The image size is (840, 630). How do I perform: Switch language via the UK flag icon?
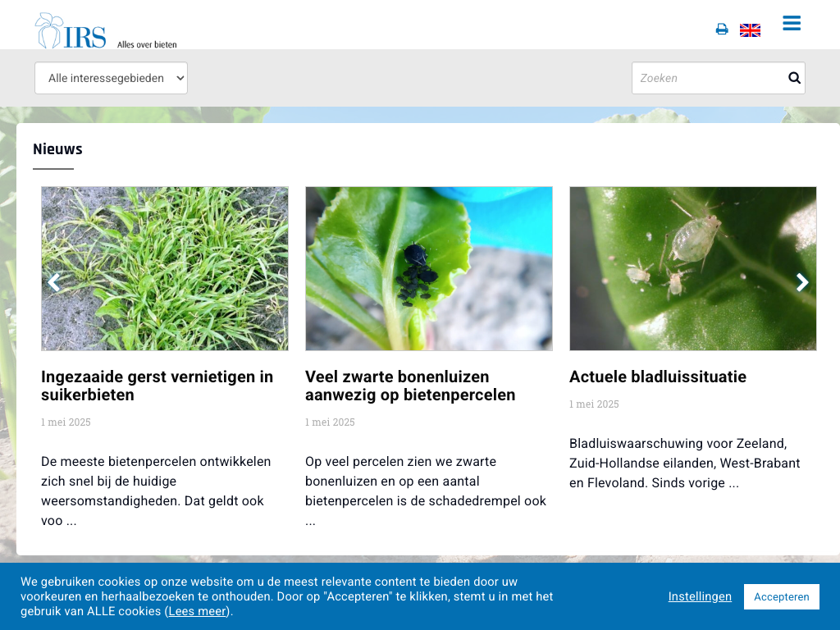[750, 30]
